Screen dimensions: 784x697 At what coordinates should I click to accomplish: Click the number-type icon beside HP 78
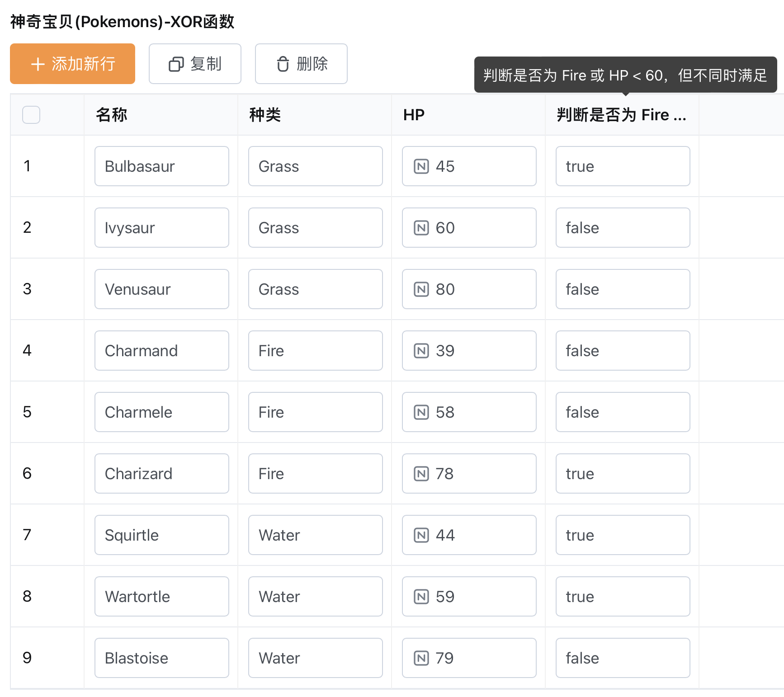(421, 474)
